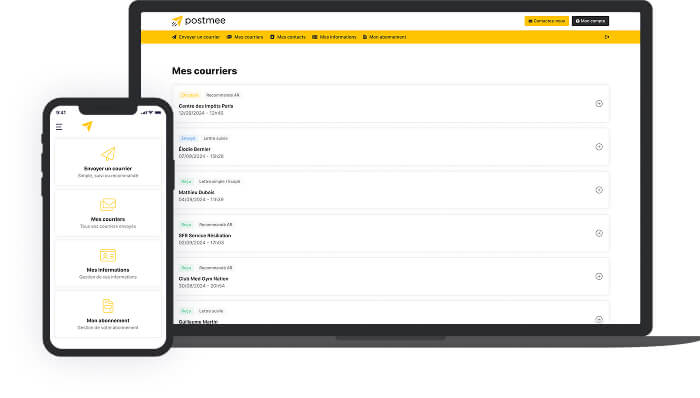The image size is (700, 398).
Task: Click the time display in the phone status bar
Action: click(x=61, y=112)
